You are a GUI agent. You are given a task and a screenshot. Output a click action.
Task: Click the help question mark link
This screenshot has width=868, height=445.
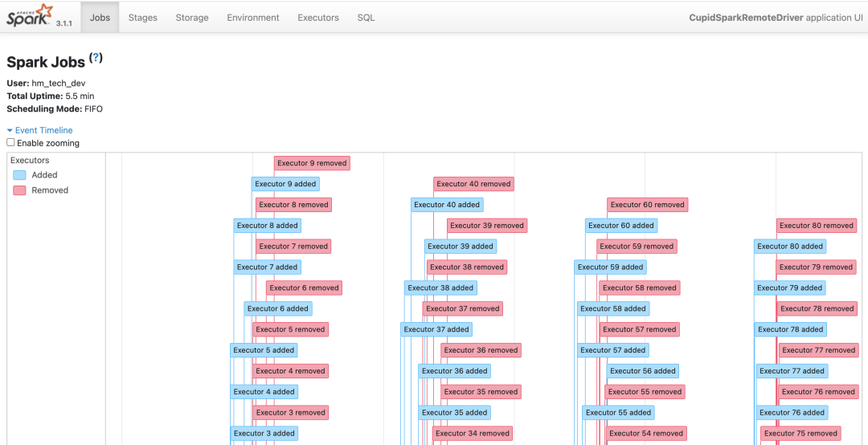tap(96, 58)
